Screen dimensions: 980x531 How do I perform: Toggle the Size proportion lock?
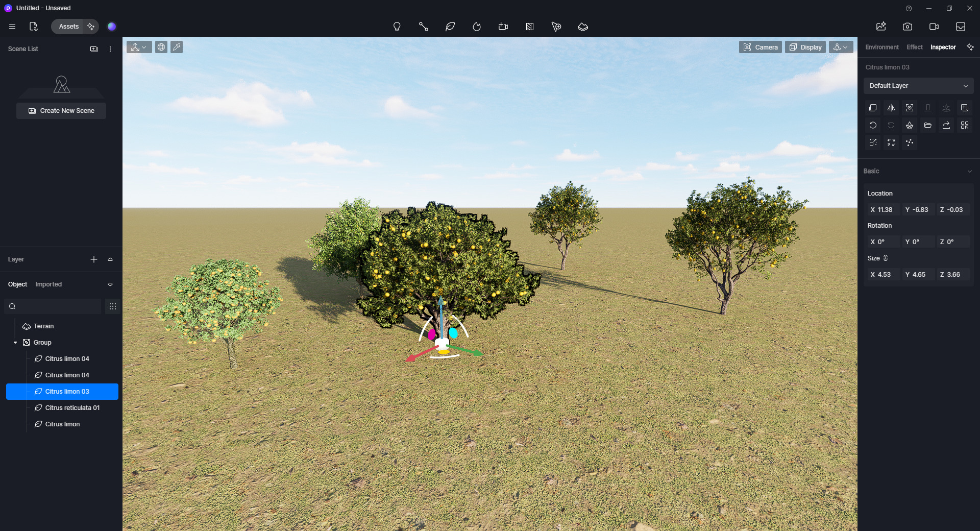tap(886, 258)
